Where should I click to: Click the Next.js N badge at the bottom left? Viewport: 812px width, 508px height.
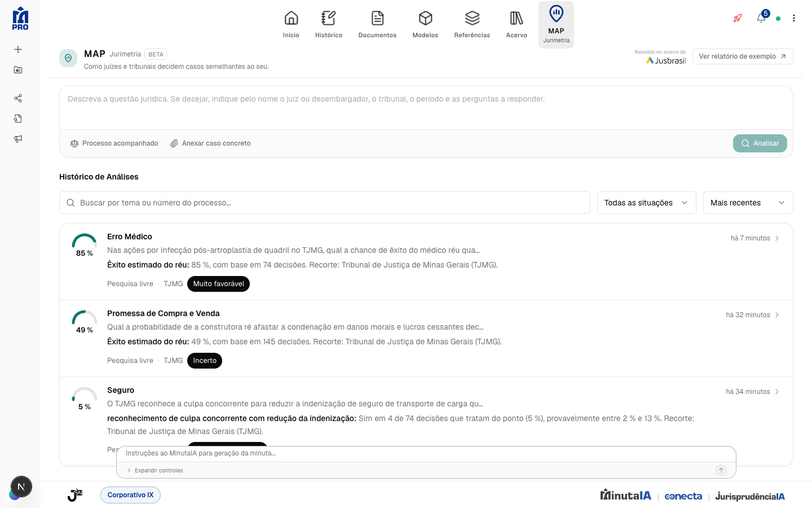21,487
